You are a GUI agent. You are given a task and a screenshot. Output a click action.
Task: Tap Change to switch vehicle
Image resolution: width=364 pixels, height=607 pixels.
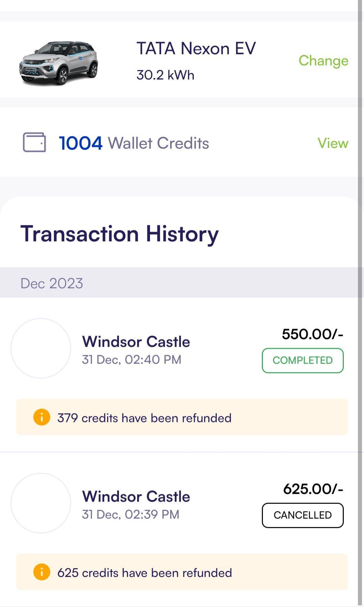tap(323, 61)
